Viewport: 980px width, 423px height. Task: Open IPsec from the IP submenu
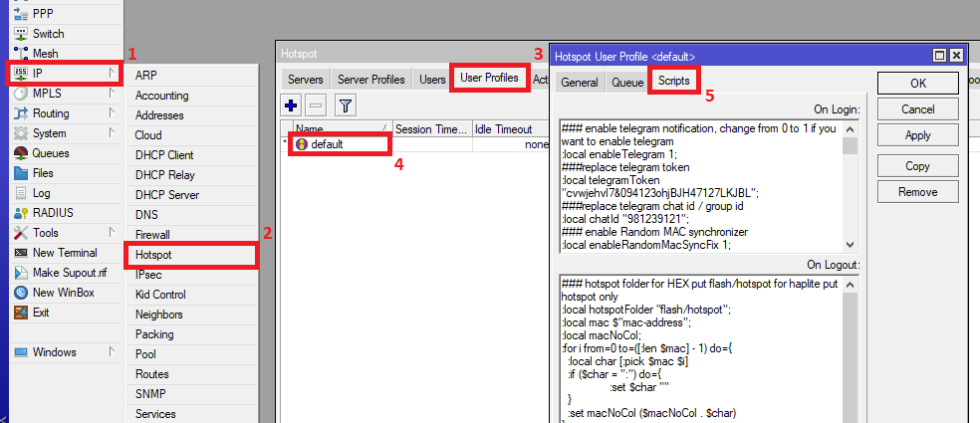pos(191,275)
